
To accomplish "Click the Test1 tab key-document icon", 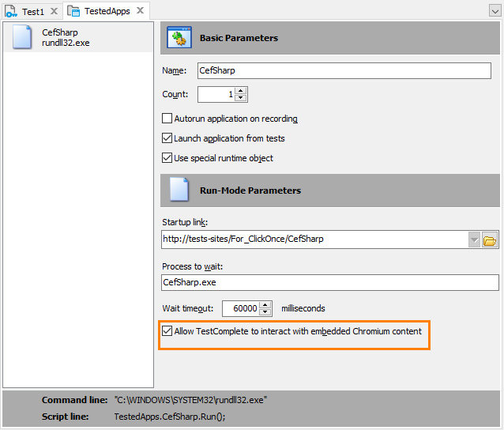I will pyautogui.click(x=11, y=11).
